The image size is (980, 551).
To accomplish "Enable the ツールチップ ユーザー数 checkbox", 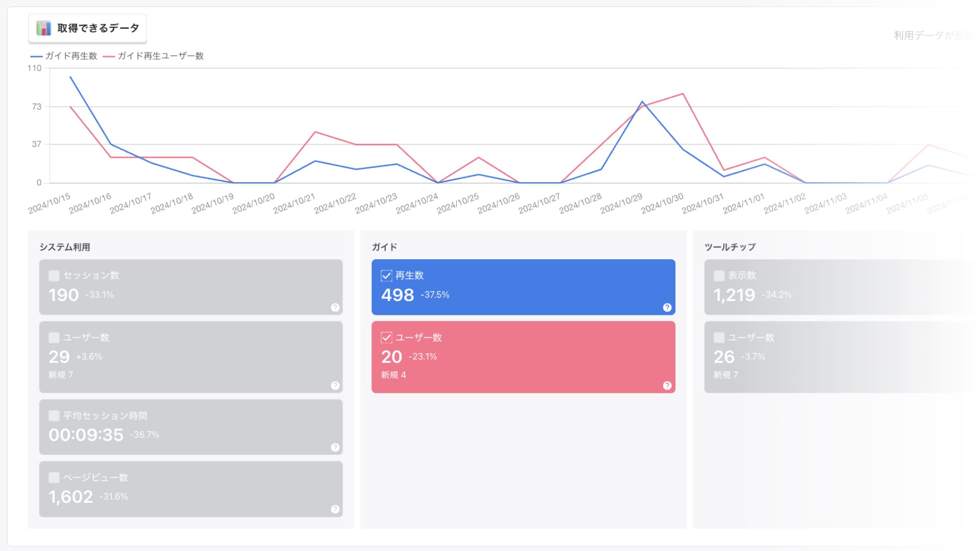I will [719, 337].
